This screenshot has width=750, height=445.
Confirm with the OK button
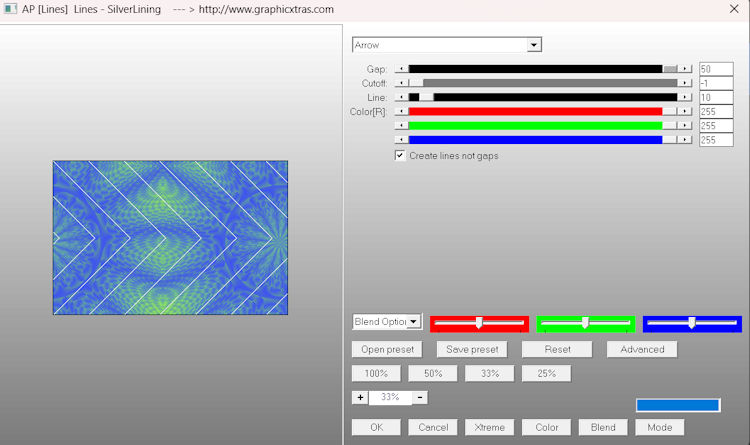376,427
